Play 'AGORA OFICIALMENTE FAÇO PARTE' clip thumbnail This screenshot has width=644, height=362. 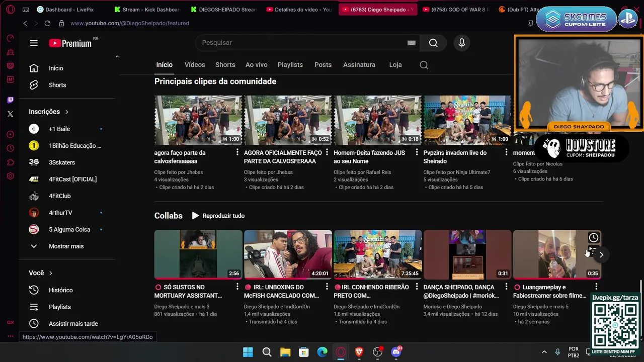pyautogui.click(x=288, y=120)
